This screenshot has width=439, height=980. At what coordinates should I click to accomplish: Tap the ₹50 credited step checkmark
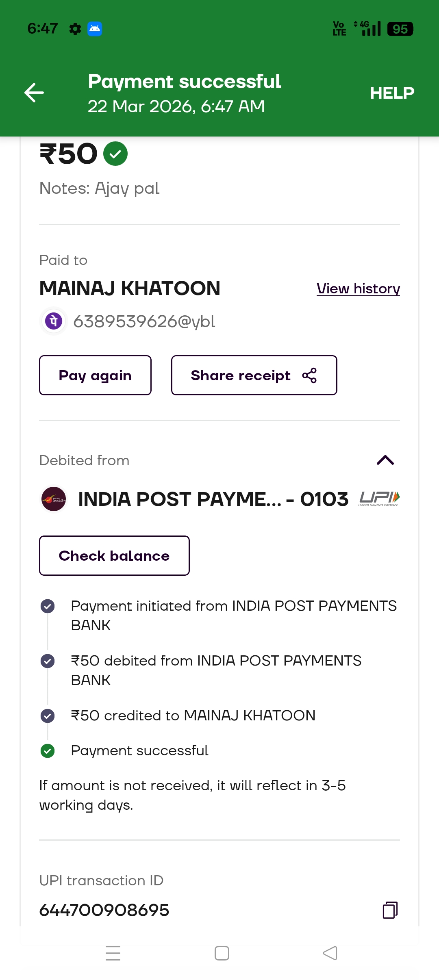coord(48,715)
